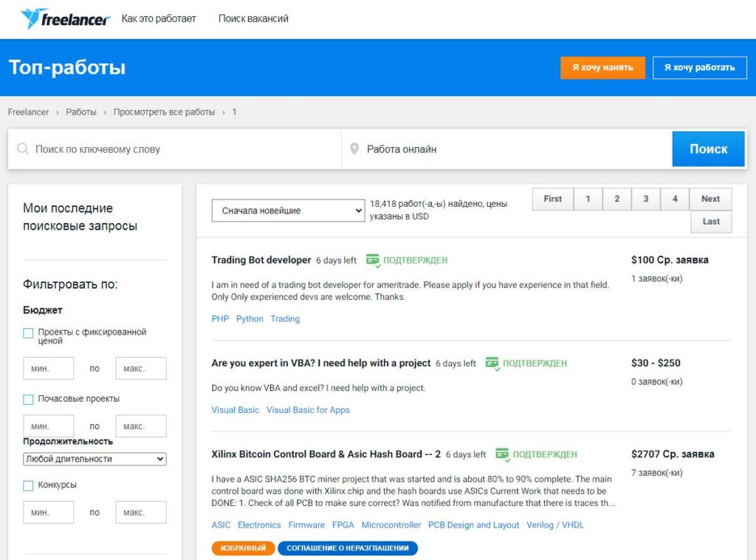Viewport: 756px width, 560px height.
Task: Click contests minimum field
Action: (x=49, y=512)
